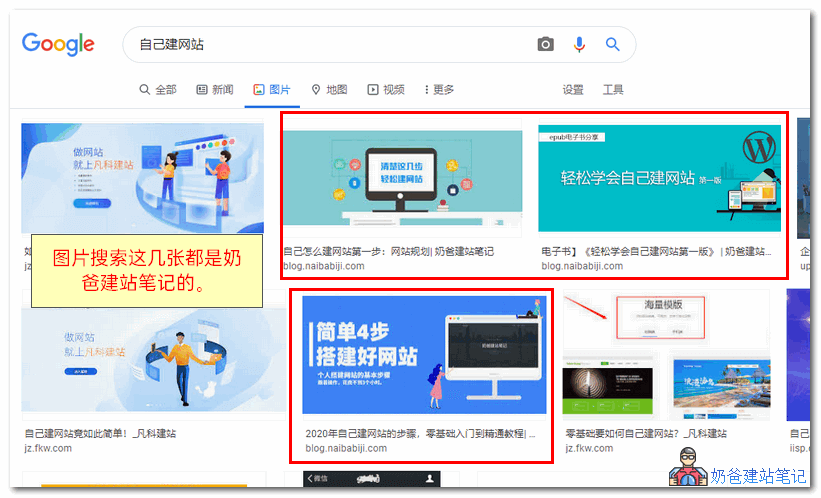Open the 做网站就上凡科建站 top-left image
Screen dimensions: 821x498
tap(142, 178)
